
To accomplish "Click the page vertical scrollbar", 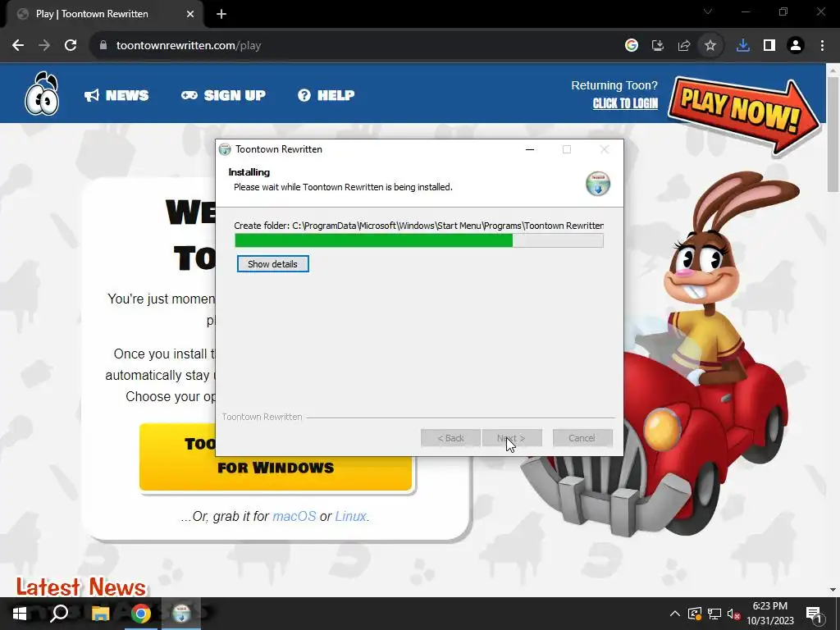I will click(x=833, y=134).
